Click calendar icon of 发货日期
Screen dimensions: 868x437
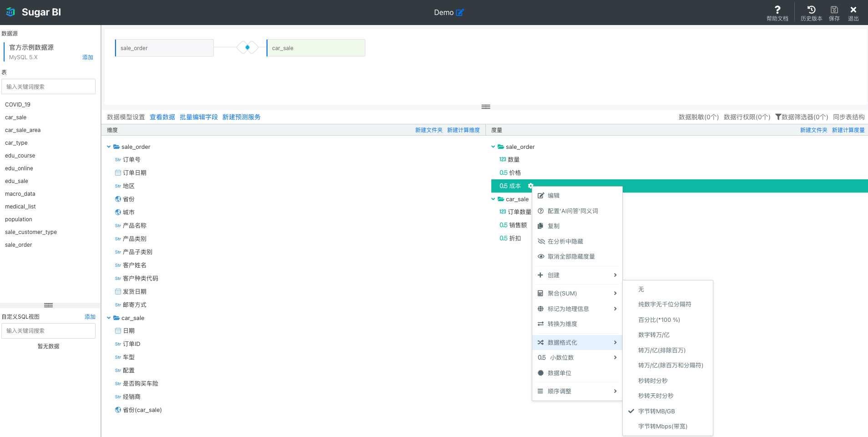pos(118,291)
